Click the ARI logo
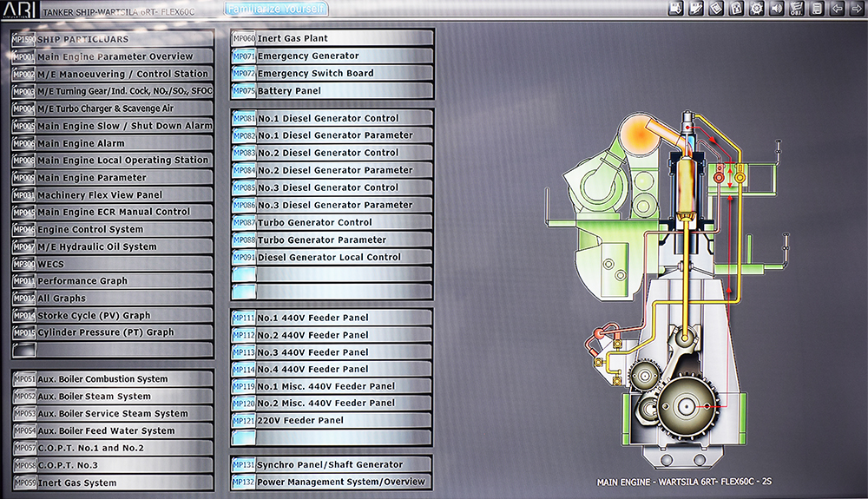The height and width of the screenshot is (499, 868). pyautogui.click(x=19, y=10)
